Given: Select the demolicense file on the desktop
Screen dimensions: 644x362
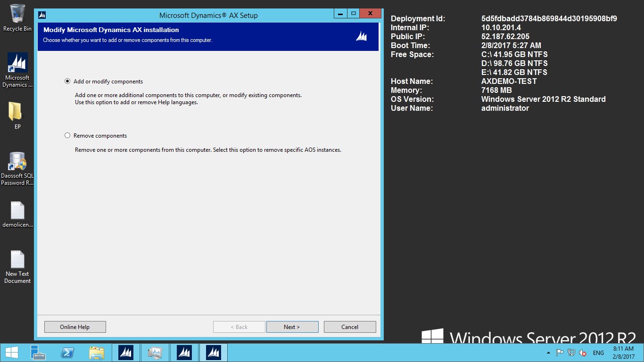Looking at the screenshot, I should pos(17,214).
